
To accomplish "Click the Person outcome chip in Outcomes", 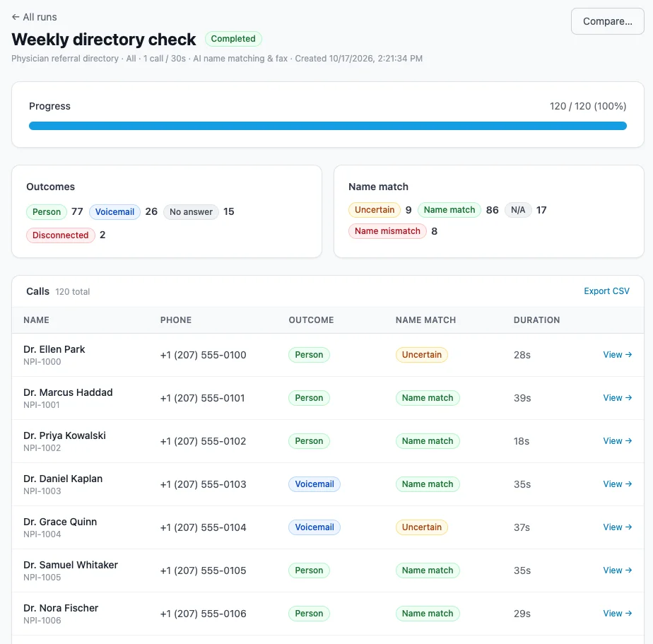I will (x=47, y=212).
